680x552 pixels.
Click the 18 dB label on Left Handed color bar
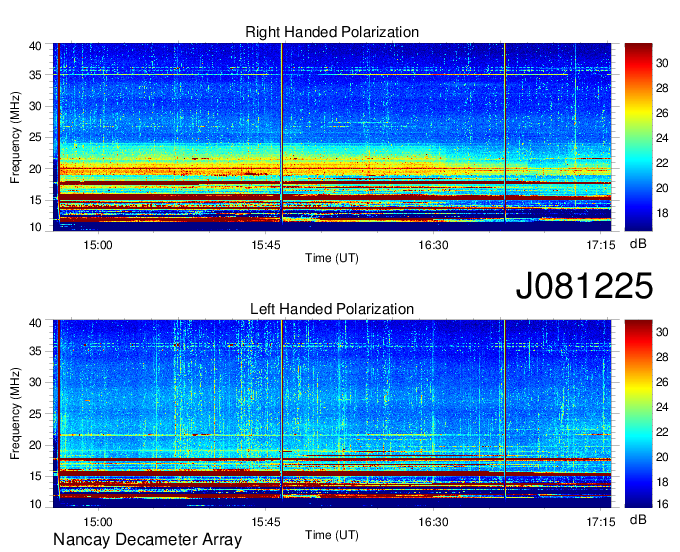point(662,482)
